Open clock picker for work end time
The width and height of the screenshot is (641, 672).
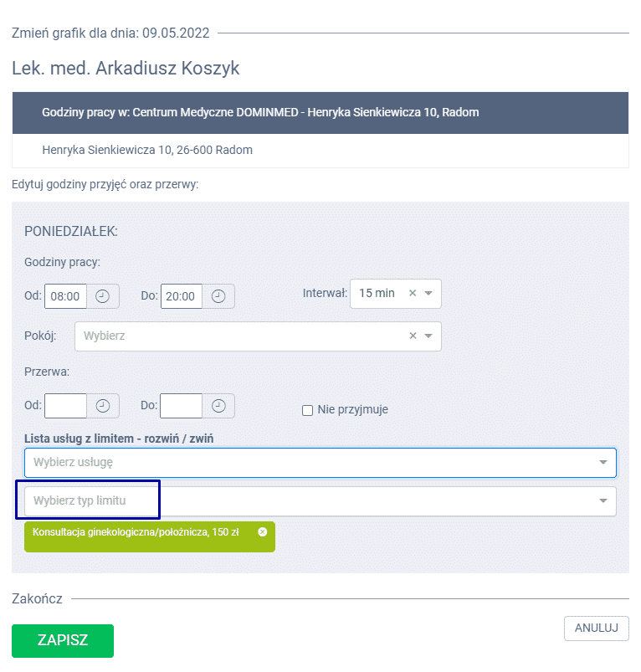[x=218, y=296]
